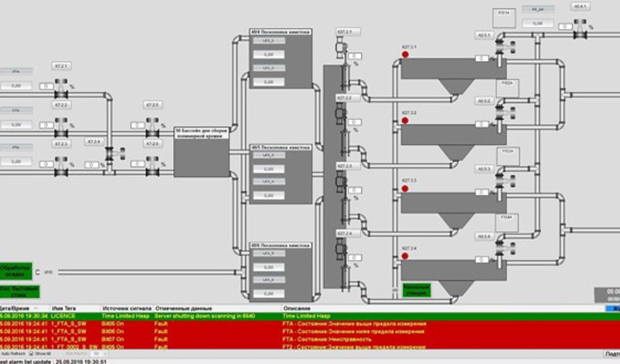620x364 pixels.
Task: Click the red indicator for K27.3.3
Action: coord(405,189)
